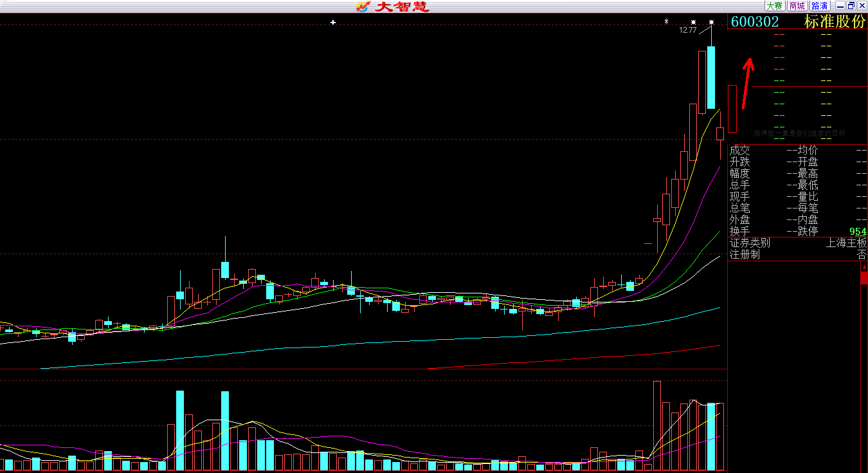The image size is (868, 473).
Task: Click the 每笔 label
Action: tap(808, 208)
